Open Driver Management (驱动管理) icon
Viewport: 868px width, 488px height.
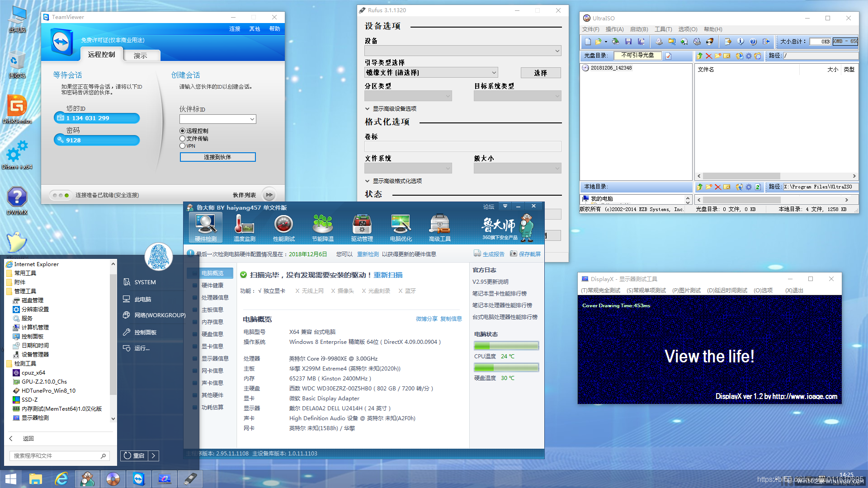tap(362, 227)
